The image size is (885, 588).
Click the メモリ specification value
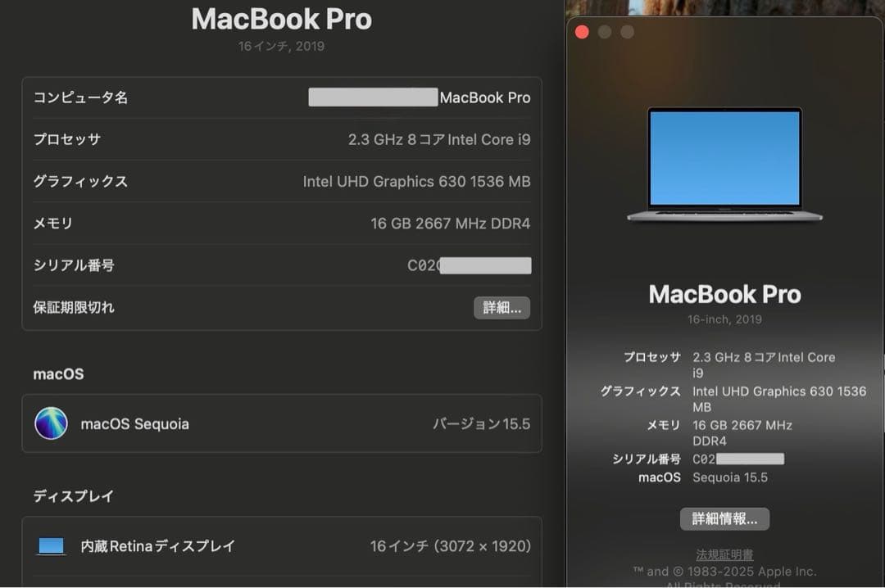(452, 223)
